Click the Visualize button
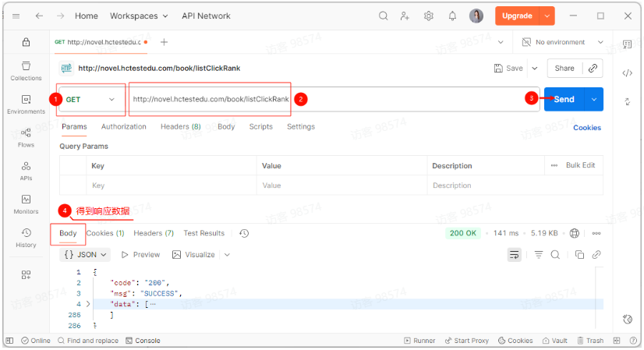This screenshot has width=644, height=350. (194, 255)
